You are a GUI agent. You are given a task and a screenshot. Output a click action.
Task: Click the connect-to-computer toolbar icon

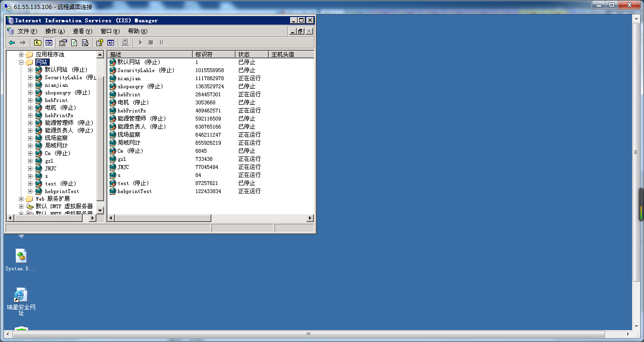125,43
